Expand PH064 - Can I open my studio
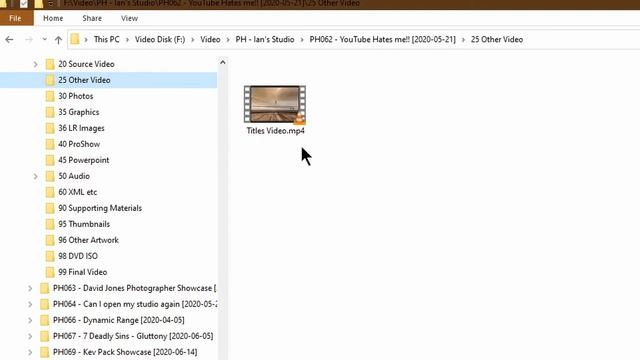Image resolution: width=640 pixels, height=360 pixels. 30,304
